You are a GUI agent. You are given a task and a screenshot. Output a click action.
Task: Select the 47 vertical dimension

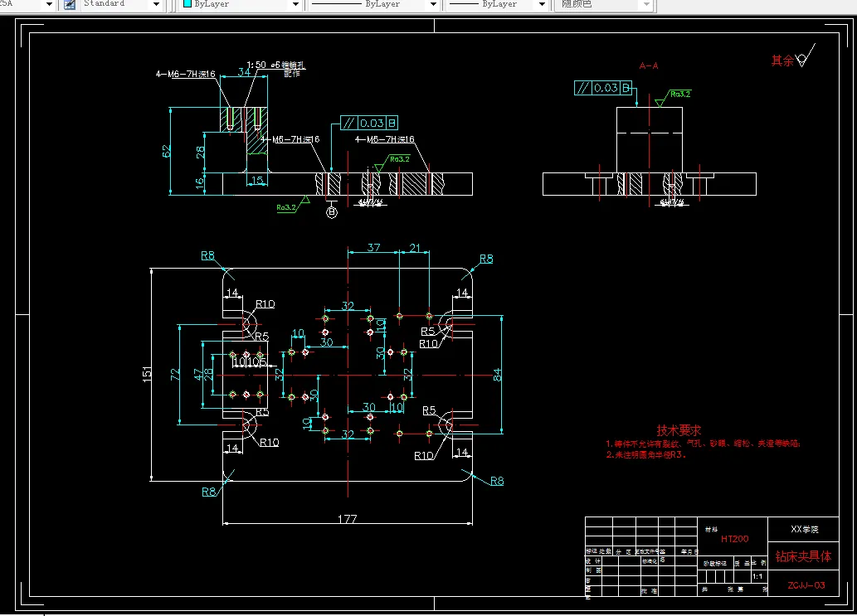click(198, 375)
